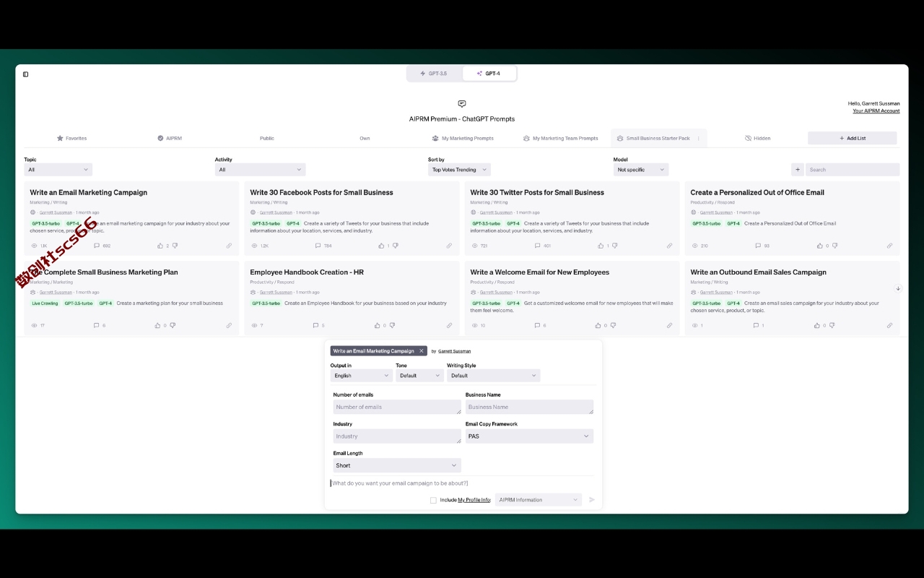Open comments on Write 30 Facebook Posts card

coord(318,246)
